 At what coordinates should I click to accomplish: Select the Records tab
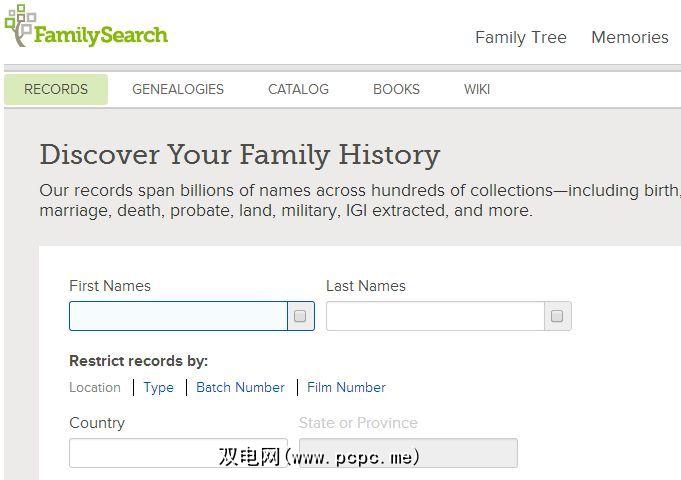click(56, 89)
